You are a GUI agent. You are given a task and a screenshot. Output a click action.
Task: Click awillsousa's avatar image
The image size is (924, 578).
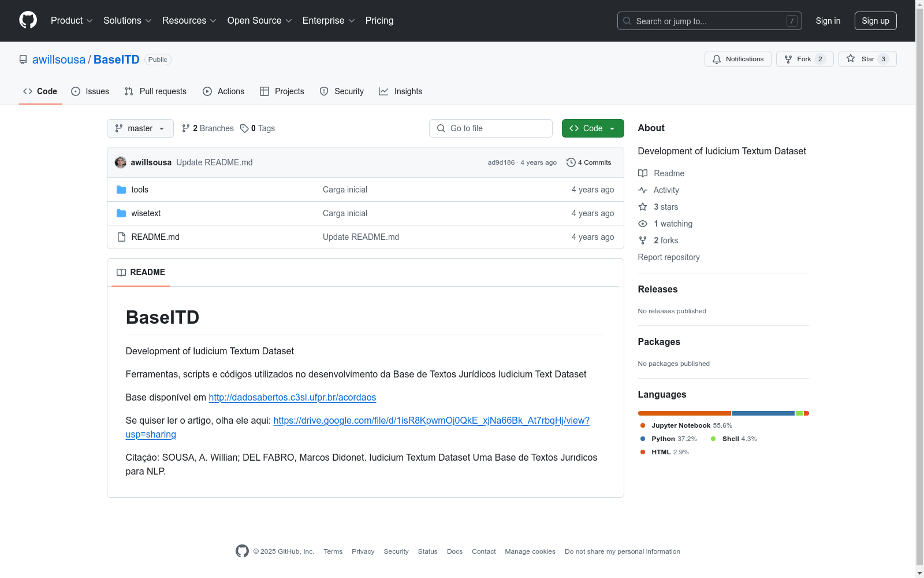(121, 162)
